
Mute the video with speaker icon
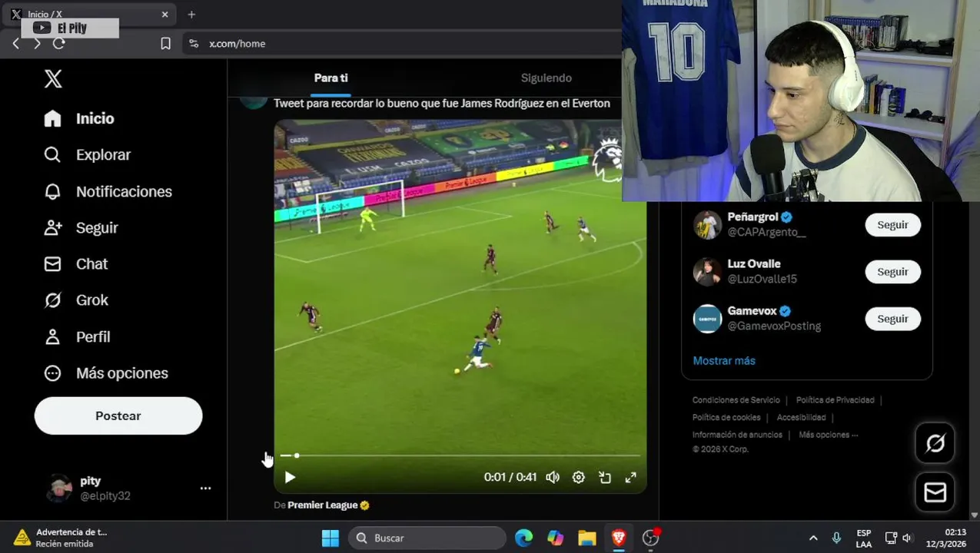click(x=553, y=477)
